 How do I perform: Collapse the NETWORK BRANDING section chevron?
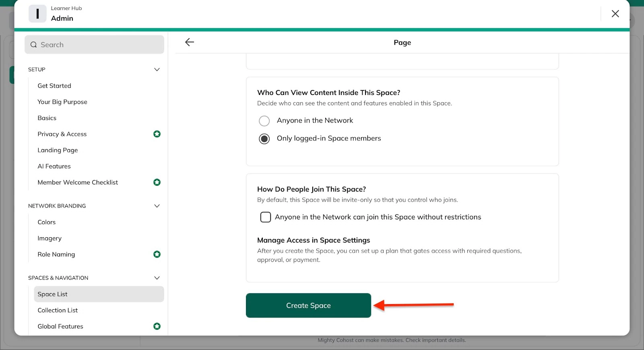pyautogui.click(x=157, y=206)
